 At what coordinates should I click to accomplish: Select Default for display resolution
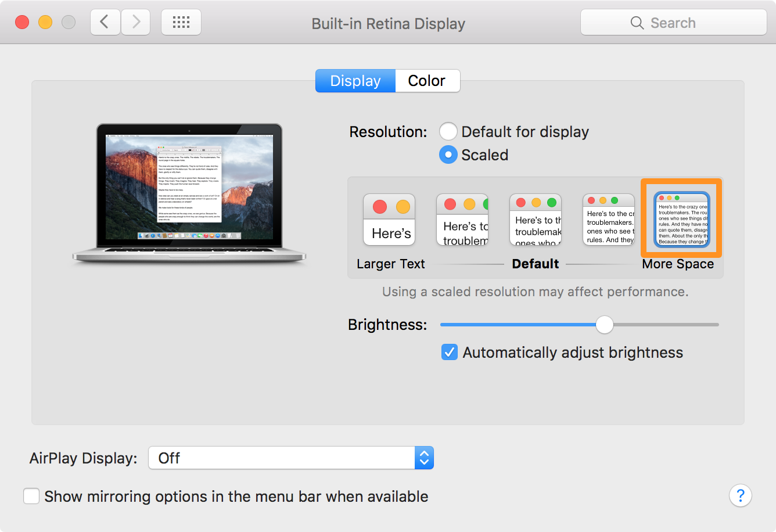[448, 131]
